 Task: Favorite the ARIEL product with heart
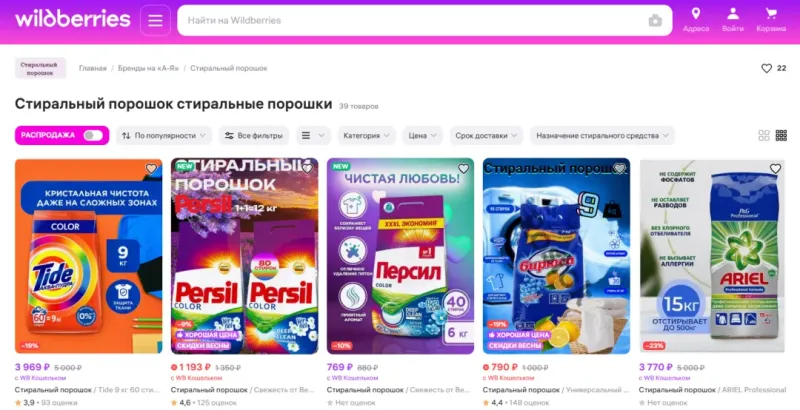click(x=775, y=169)
